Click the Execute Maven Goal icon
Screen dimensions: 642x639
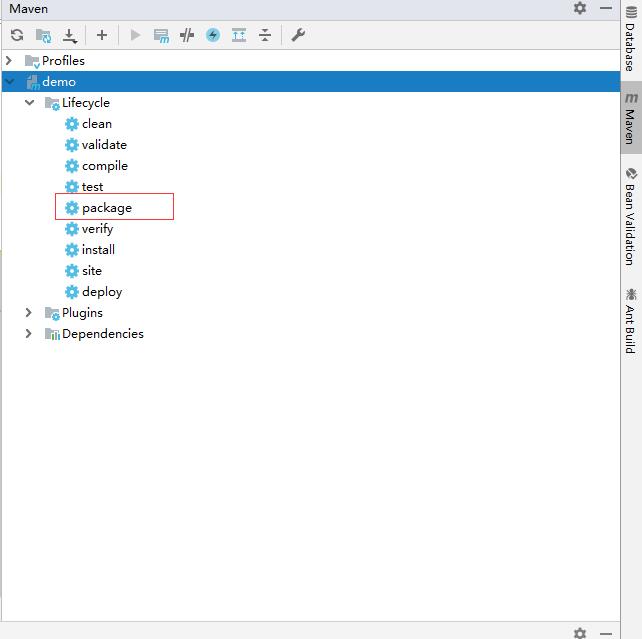161,35
